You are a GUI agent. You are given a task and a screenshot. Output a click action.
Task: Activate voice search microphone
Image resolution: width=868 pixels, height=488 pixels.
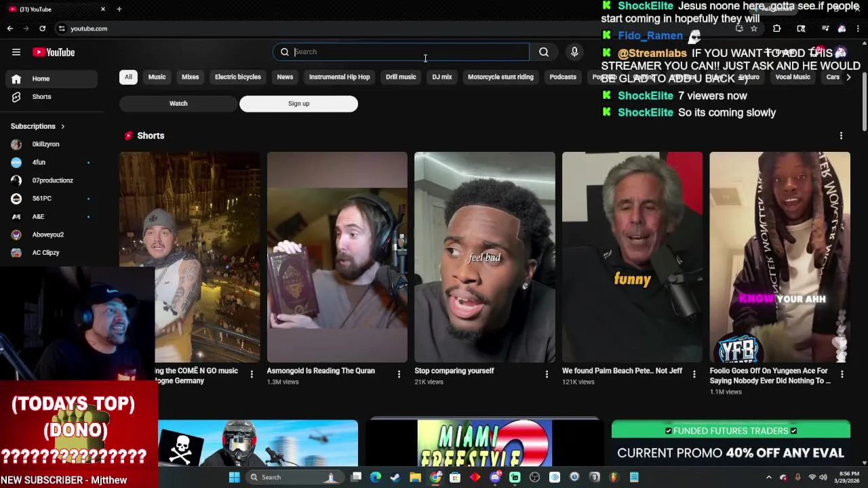(574, 52)
